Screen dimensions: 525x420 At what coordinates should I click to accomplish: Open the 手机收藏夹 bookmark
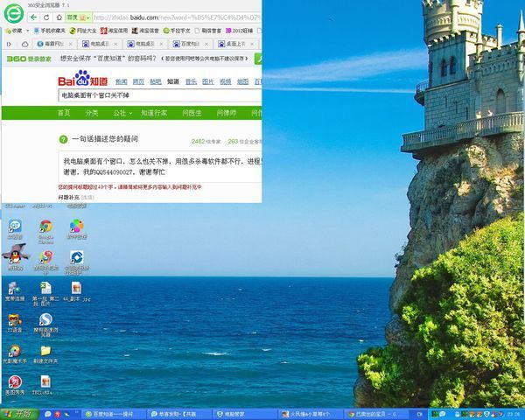[50, 31]
